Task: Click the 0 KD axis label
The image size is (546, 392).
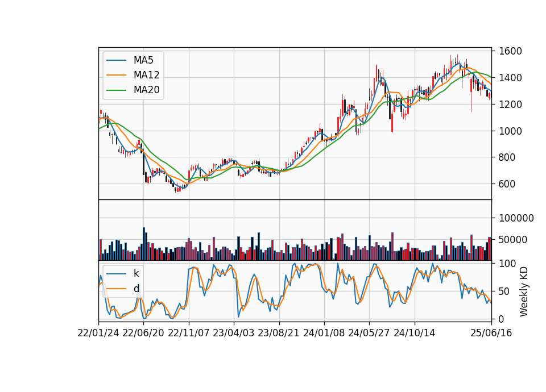Action: click(x=502, y=319)
